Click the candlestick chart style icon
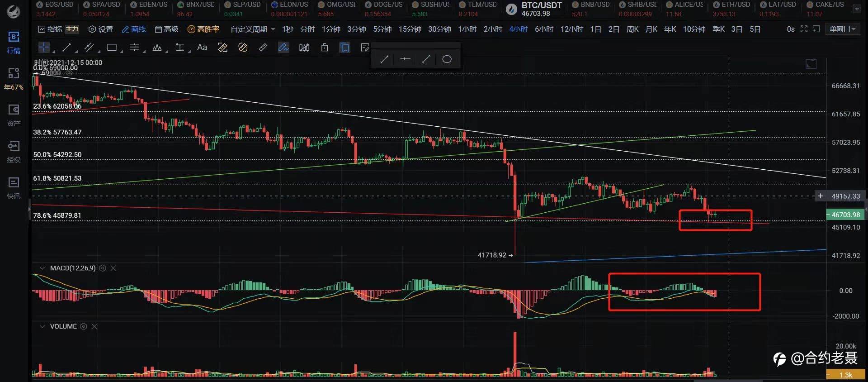The image size is (868, 382). (x=304, y=48)
